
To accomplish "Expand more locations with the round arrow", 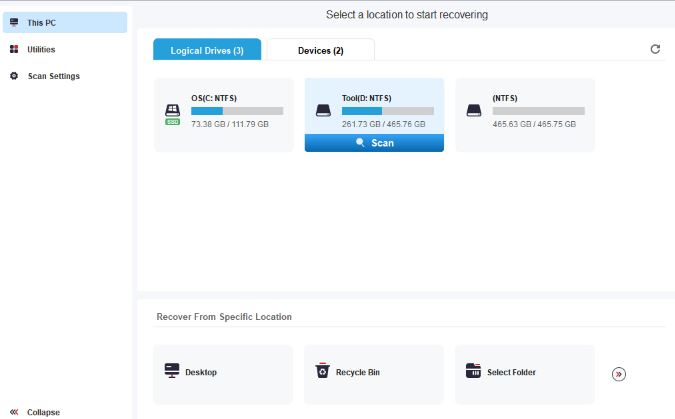I will (619, 374).
